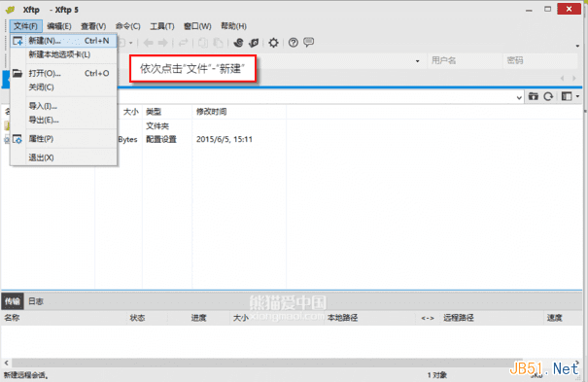
Task: Expand the host address dropdown arrow
Action: (x=417, y=61)
